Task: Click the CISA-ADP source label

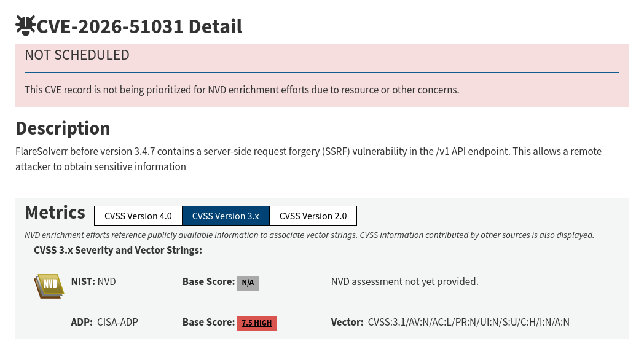Action: [117, 322]
